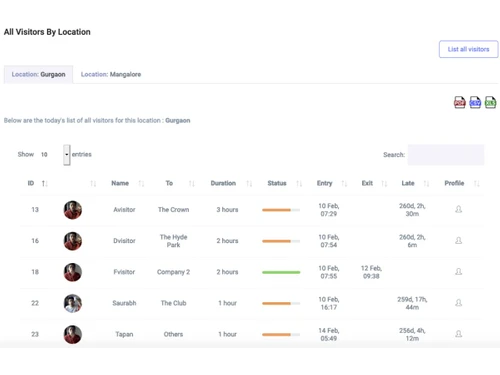500x375 pixels.
Task: Focus the Search input field
Action: pos(446,155)
